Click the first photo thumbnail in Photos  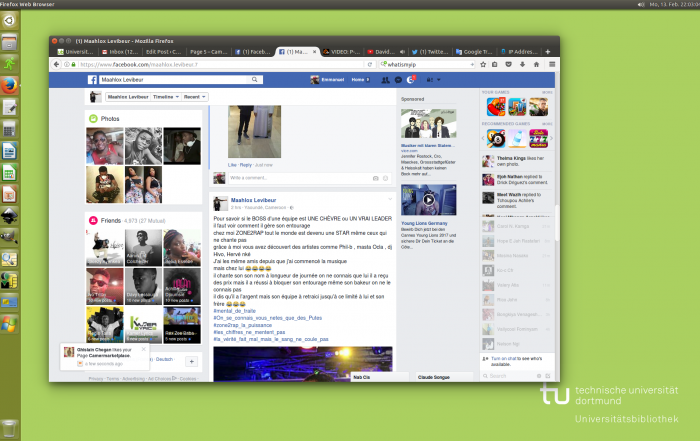104,145
